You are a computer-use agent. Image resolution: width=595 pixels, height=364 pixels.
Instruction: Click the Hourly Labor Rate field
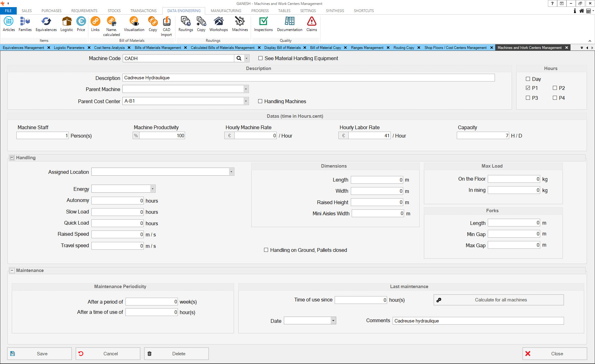pyautogui.click(x=369, y=136)
